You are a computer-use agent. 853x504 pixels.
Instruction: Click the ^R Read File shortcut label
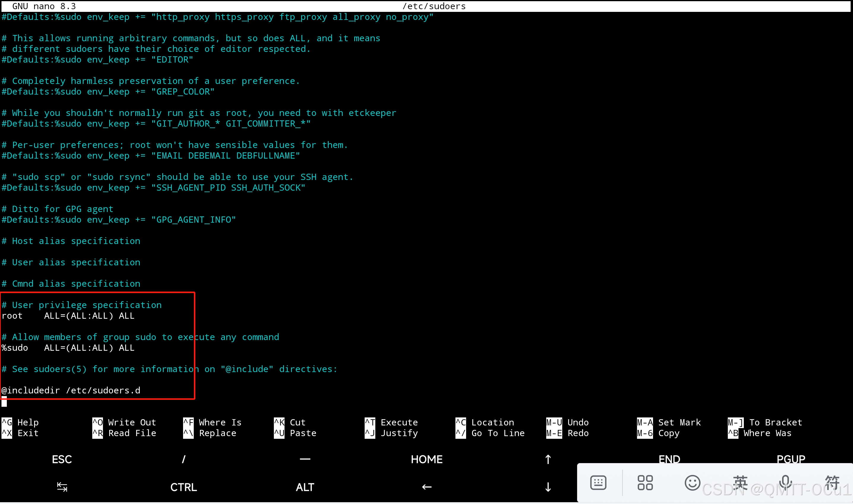pos(124,433)
